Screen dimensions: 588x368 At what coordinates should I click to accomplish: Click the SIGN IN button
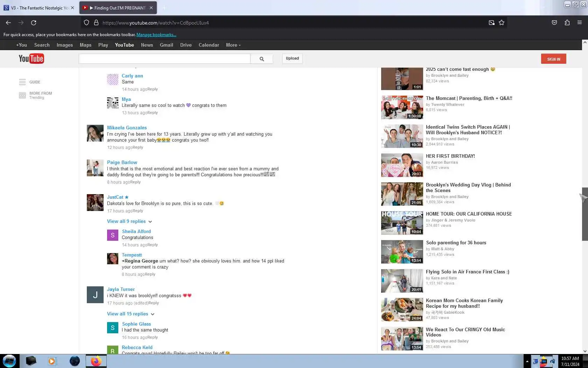553,59
